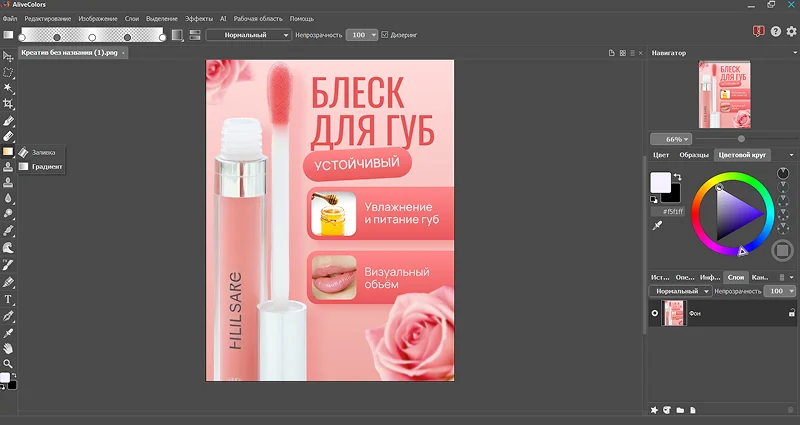Switch to the Ист... history tab
The width and height of the screenshot is (800, 425).
click(x=660, y=277)
